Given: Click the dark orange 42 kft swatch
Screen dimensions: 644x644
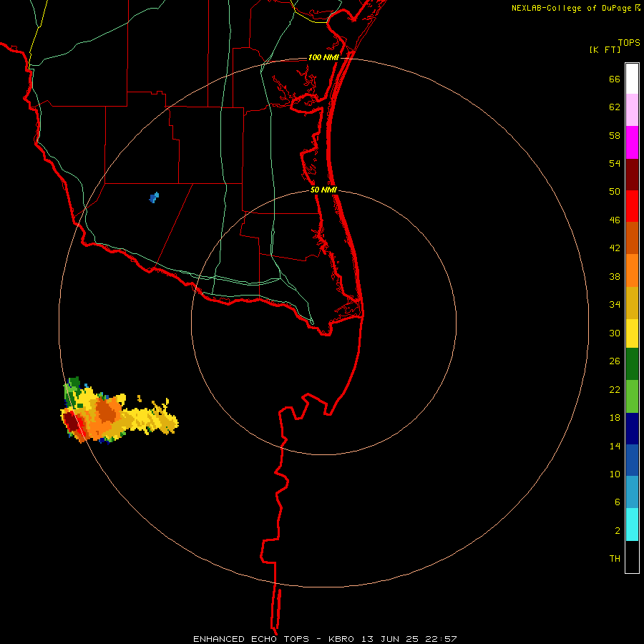Looking at the screenshot, I should point(632,238).
